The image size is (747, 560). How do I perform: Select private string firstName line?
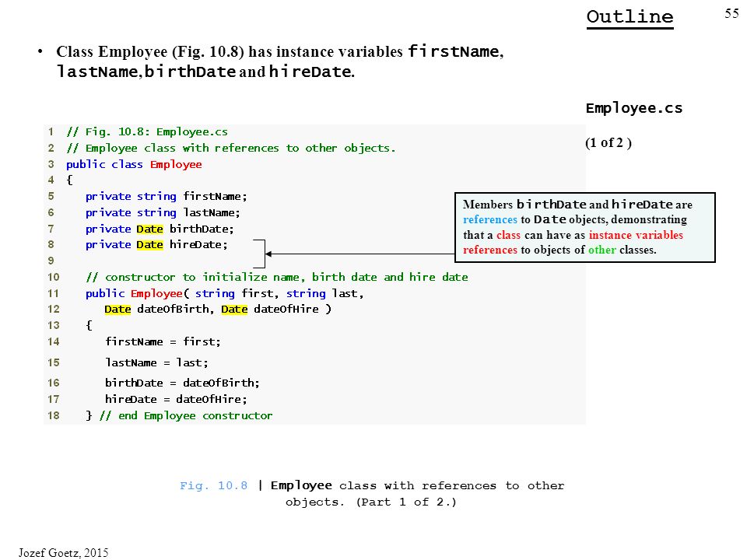(167, 197)
